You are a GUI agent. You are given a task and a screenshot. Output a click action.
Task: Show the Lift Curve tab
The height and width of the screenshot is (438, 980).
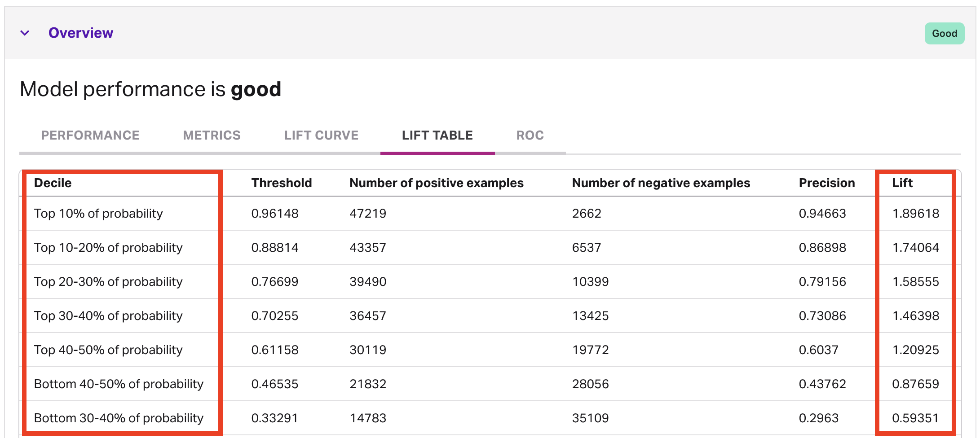[x=321, y=135]
